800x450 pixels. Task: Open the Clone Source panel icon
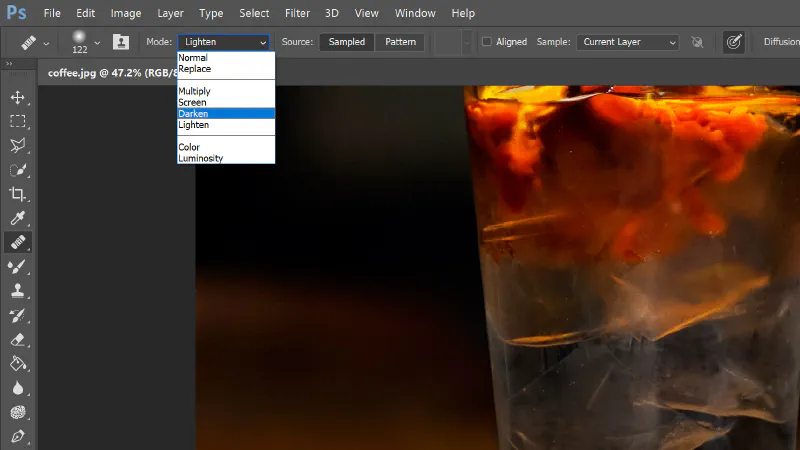121,42
